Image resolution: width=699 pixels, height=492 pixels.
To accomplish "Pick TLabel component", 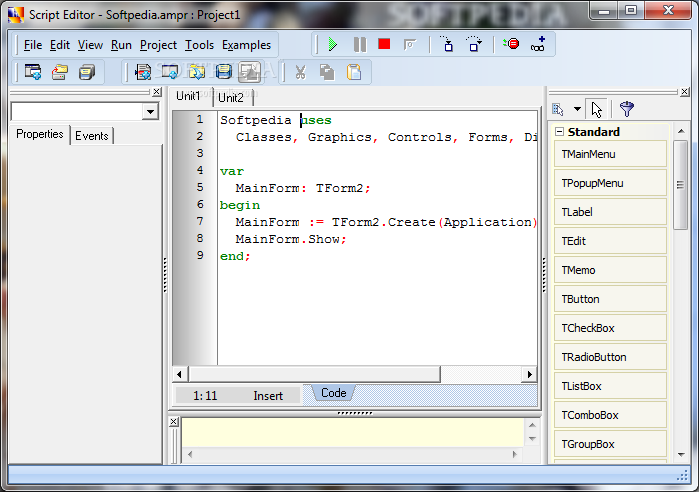I will pyautogui.click(x=610, y=212).
